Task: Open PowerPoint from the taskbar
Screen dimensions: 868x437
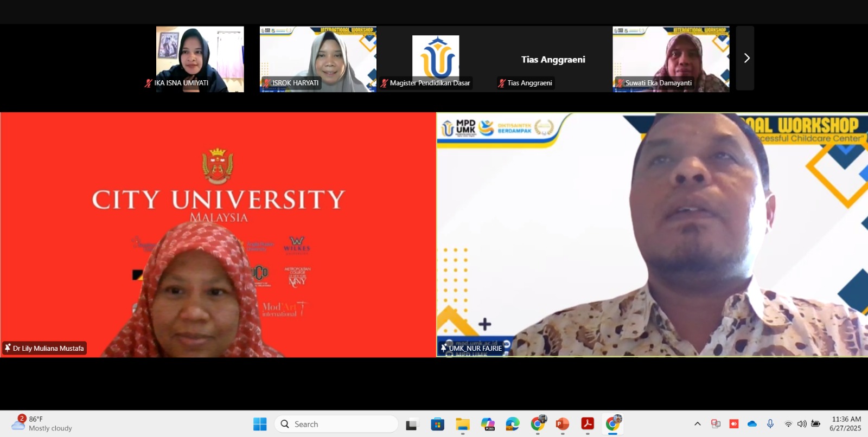Action: click(x=563, y=424)
